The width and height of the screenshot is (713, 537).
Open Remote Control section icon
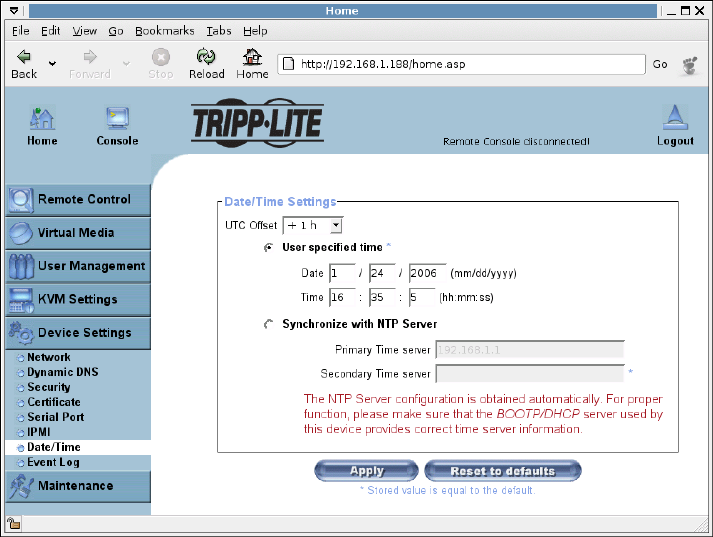click(20, 200)
